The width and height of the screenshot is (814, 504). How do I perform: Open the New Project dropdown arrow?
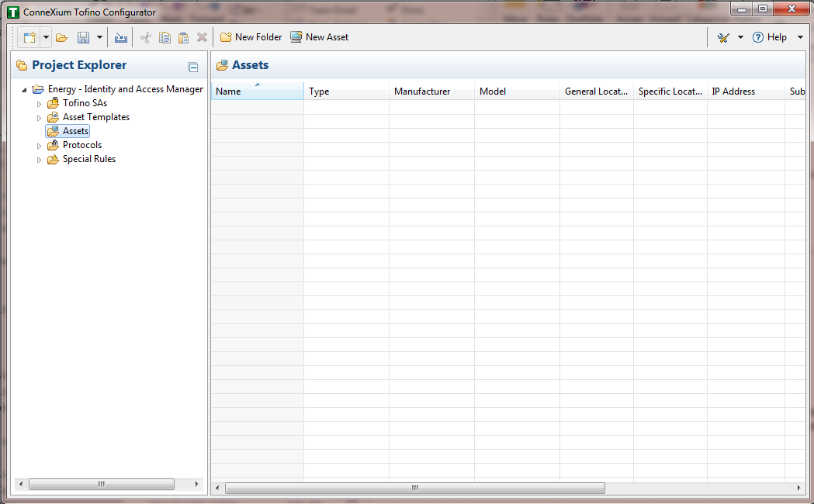(x=47, y=37)
